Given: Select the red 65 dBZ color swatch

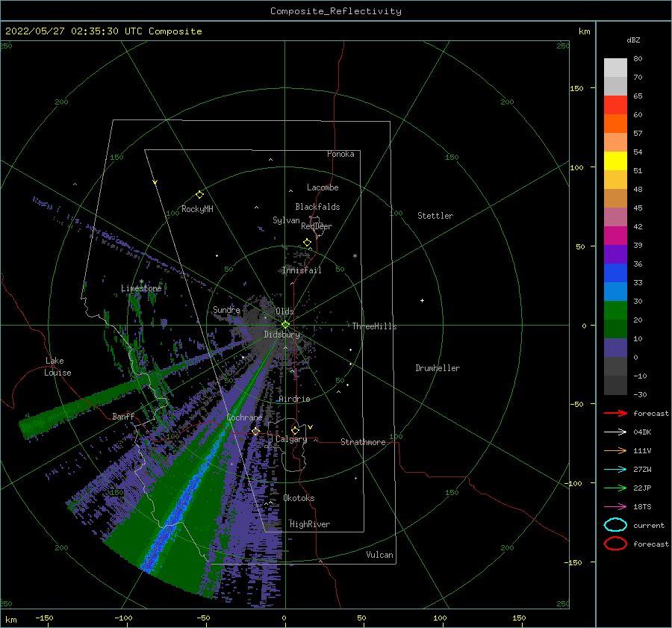Looking at the screenshot, I should 615,105.
